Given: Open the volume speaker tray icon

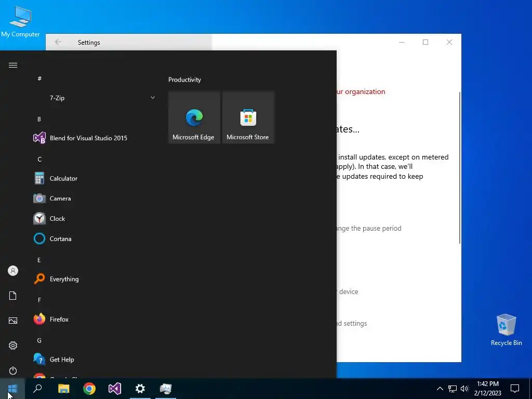Looking at the screenshot, I should click(464, 389).
